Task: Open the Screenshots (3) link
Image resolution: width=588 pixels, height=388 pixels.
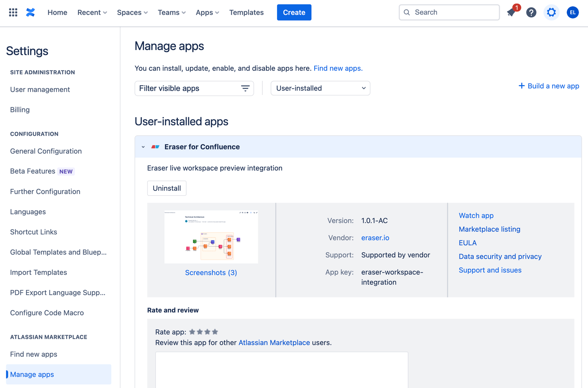Action: pyautogui.click(x=211, y=273)
